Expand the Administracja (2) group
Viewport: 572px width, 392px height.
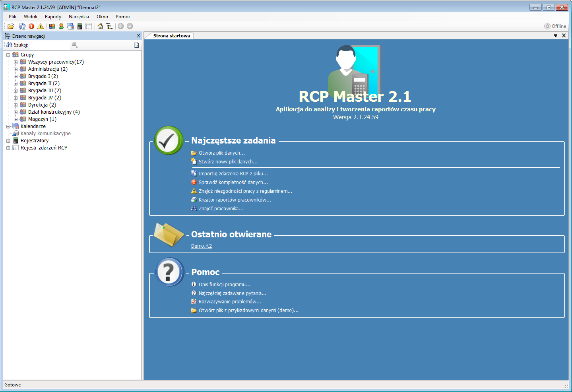(16, 69)
